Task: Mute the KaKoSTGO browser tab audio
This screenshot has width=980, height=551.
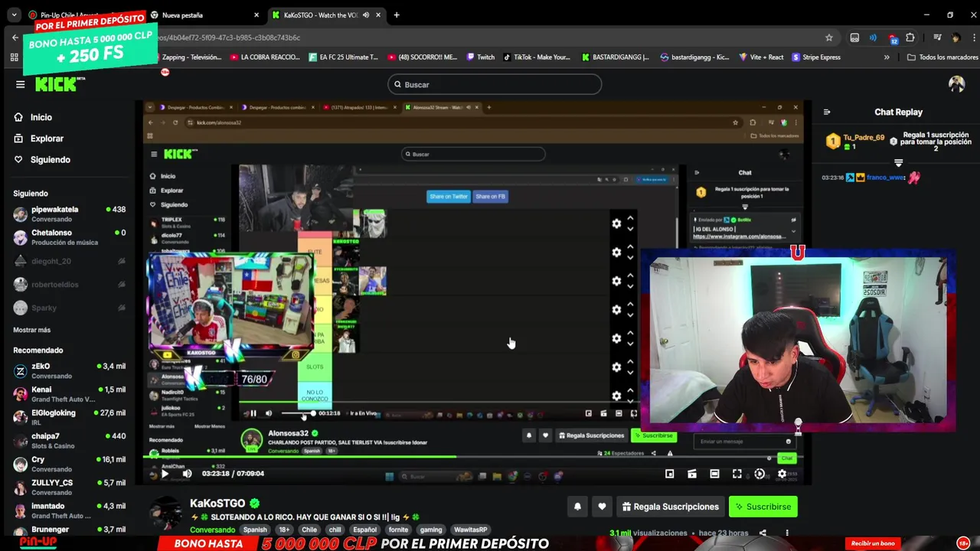Action: (366, 15)
